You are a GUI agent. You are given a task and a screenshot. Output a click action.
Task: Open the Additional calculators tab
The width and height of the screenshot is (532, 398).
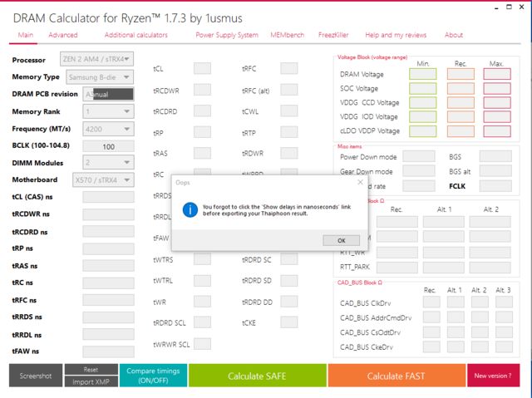135,35
